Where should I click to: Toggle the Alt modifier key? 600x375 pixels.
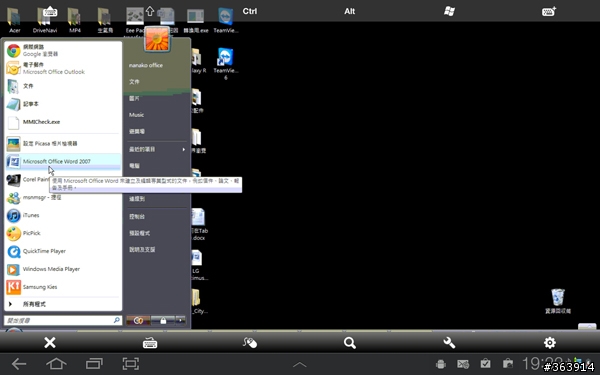[x=349, y=11]
